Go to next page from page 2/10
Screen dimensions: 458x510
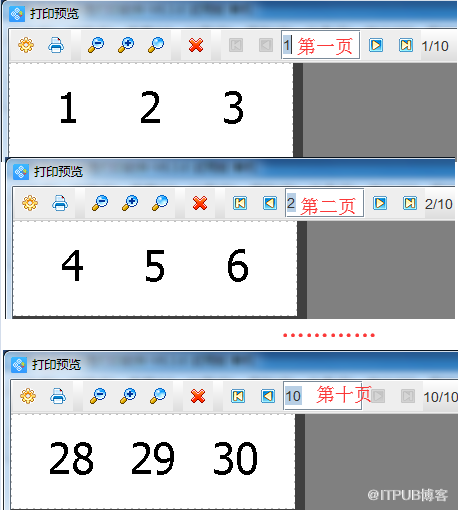(x=380, y=203)
